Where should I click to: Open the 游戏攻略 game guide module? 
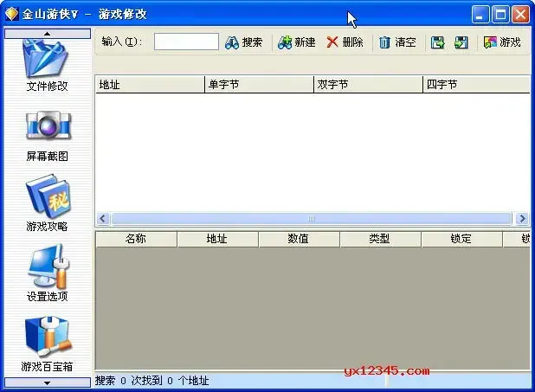pos(48,203)
